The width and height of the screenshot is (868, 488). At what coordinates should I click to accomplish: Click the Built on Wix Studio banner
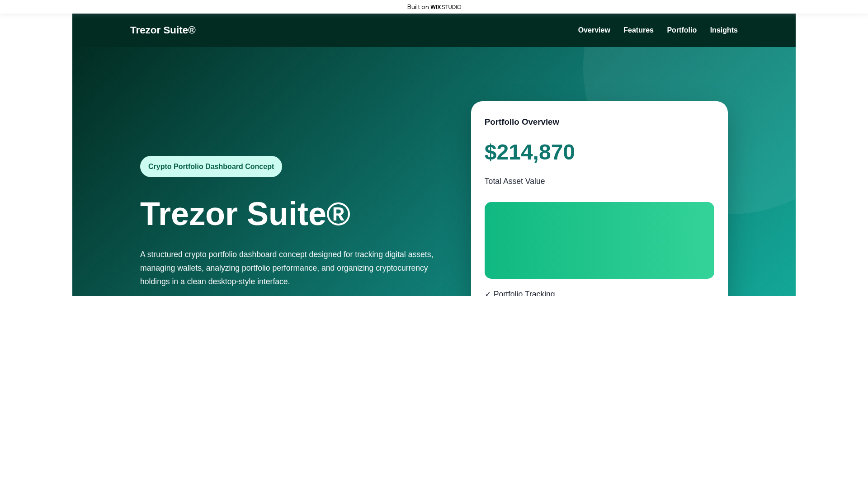[434, 7]
